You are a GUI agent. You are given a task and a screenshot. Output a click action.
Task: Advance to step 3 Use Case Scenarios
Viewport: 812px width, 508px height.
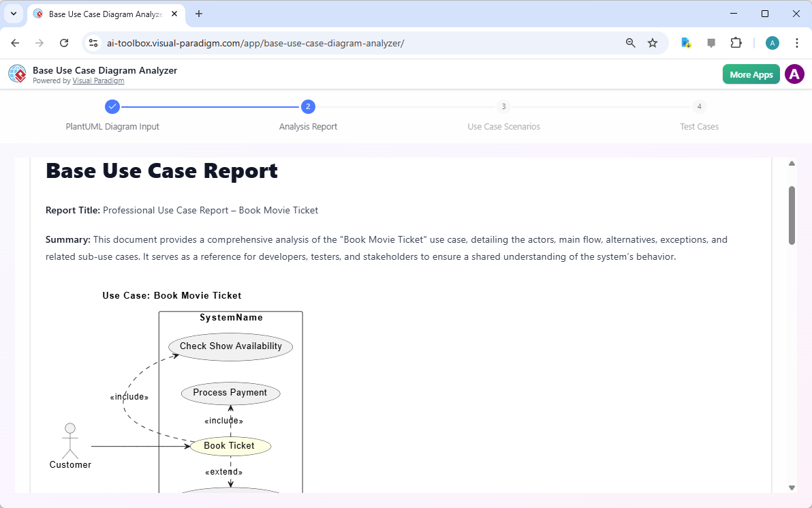click(x=503, y=106)
